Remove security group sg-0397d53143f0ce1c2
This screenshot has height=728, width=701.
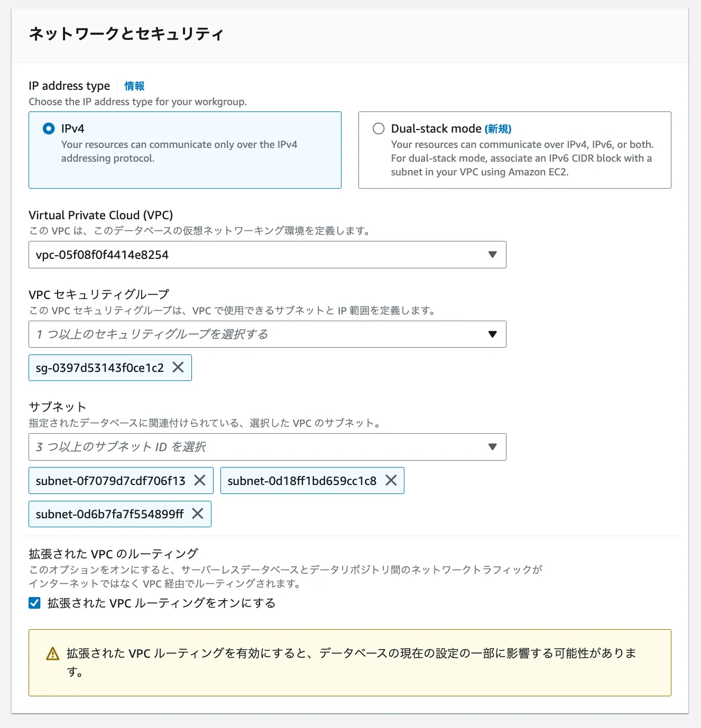click(178, 367)
